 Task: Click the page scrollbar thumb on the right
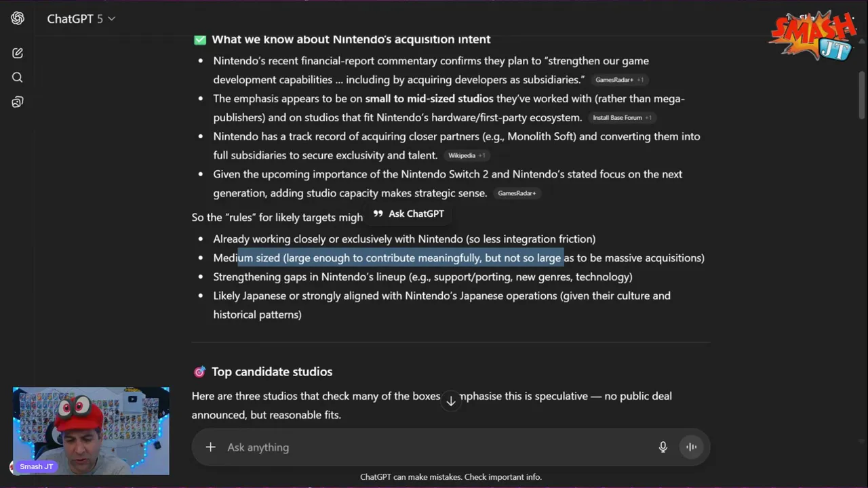pos(862,95)
